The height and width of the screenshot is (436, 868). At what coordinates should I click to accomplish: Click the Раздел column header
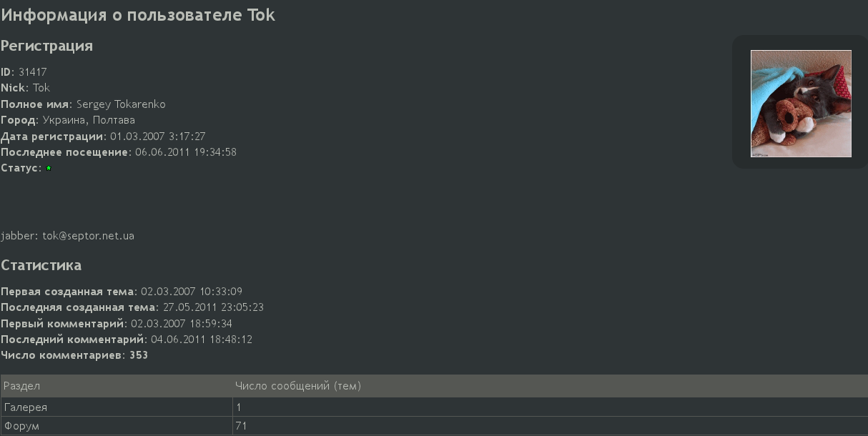coord(22,386)
